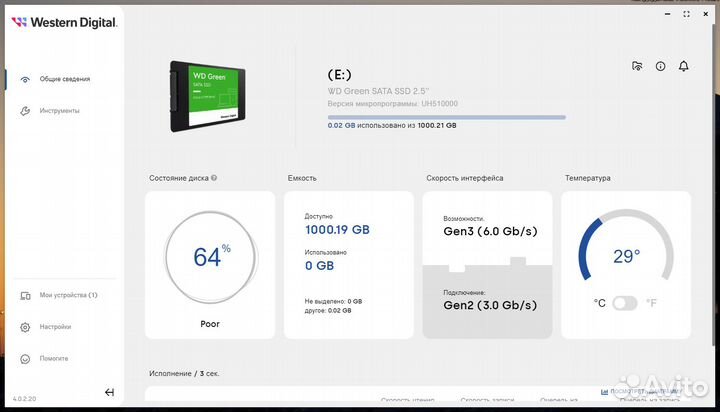The height and width of the screenshot is (412, 720).
Task: Click the 29° temperature gauge
Action: pos(626,246)
